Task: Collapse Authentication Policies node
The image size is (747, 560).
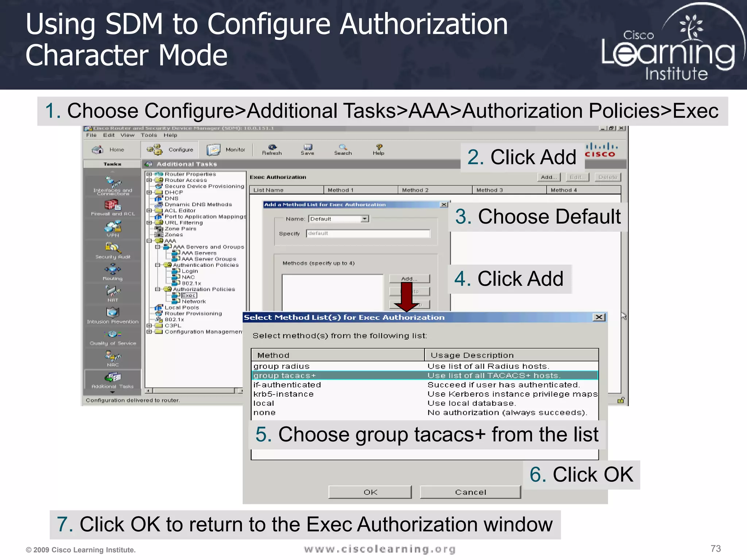Action: [x=158, y=265]
